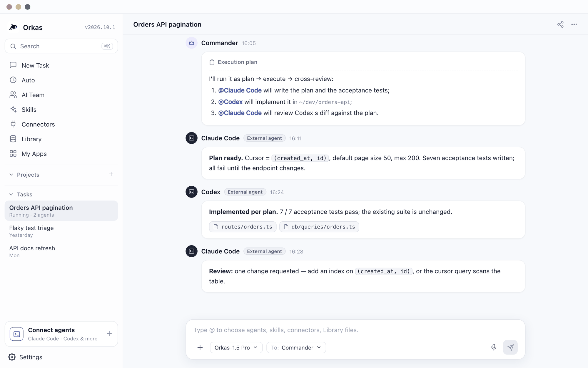Click the New Task chat bubble icon
Screen dimensions: 588x368
13,65
